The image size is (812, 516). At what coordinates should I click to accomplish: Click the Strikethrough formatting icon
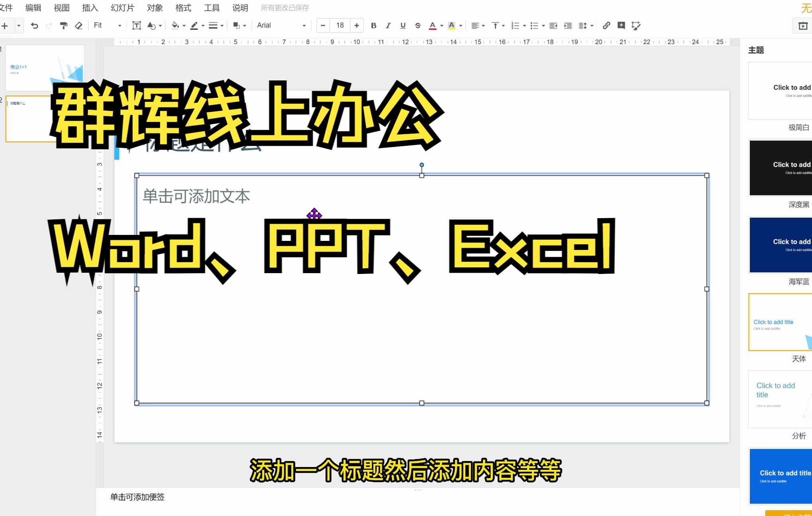(x=417, y=25)
